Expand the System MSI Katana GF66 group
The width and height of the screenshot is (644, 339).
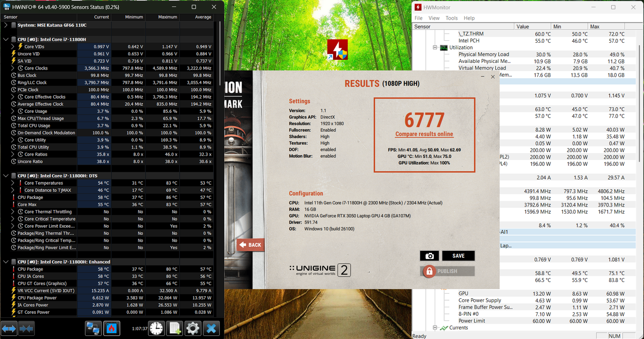(6, 25)
